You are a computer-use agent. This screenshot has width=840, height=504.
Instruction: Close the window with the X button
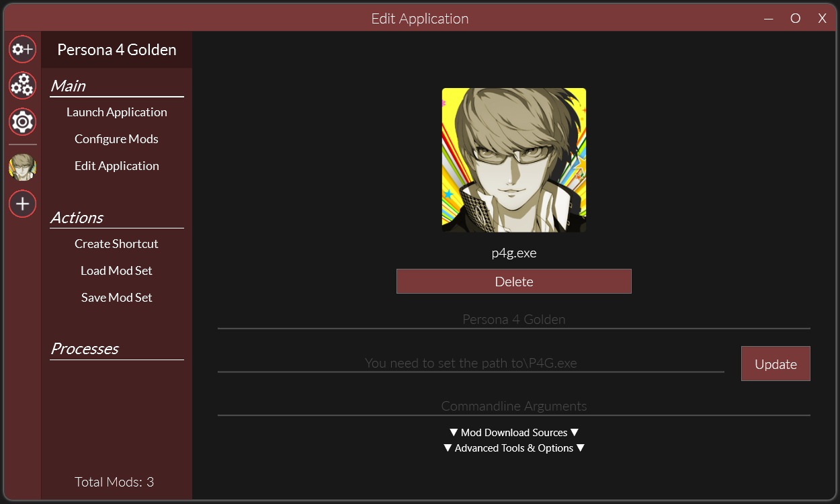822,19
